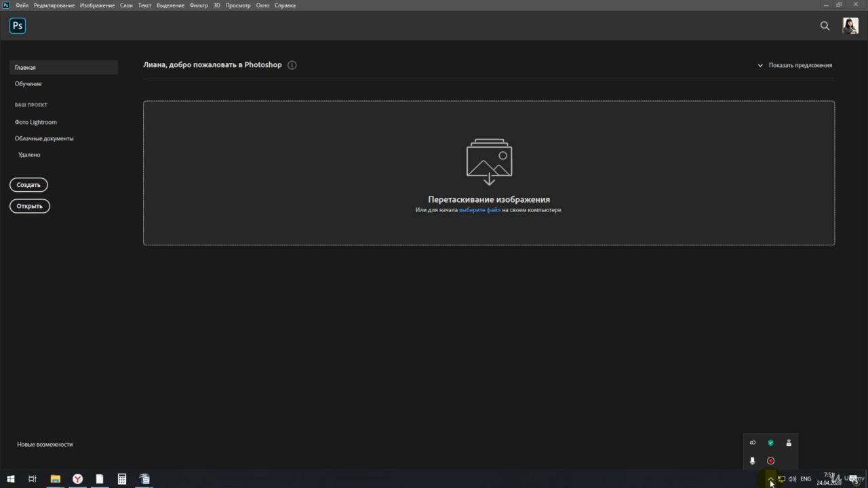868x488 pixels.
Task: Click the Перетаскивание изображения heading
Action: [x=489, y=199]
